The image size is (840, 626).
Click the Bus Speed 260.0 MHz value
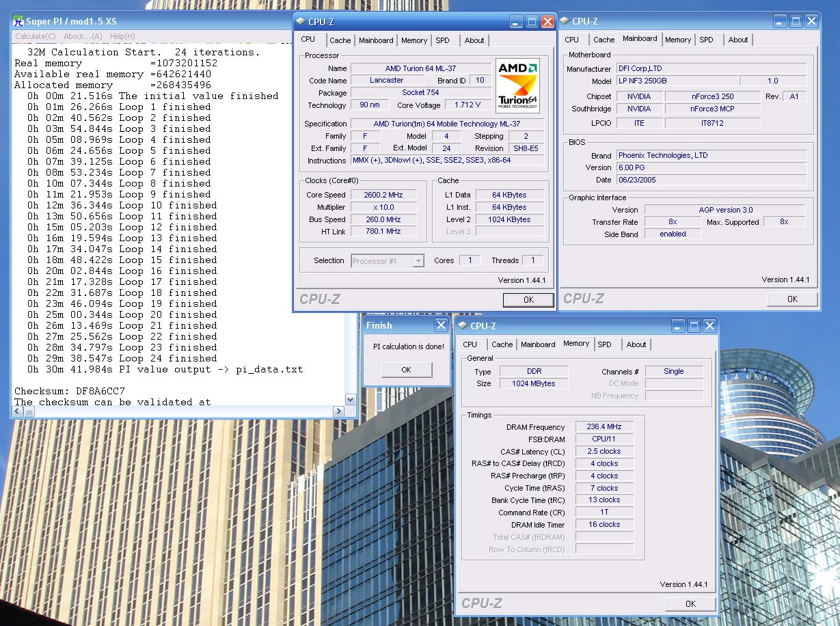point(383,219)
